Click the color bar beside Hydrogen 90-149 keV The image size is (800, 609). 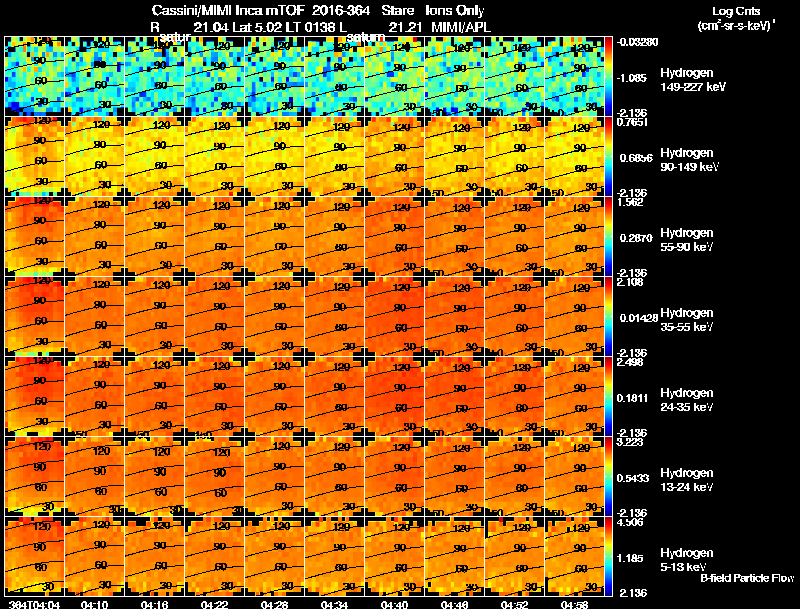click(608, 156)
